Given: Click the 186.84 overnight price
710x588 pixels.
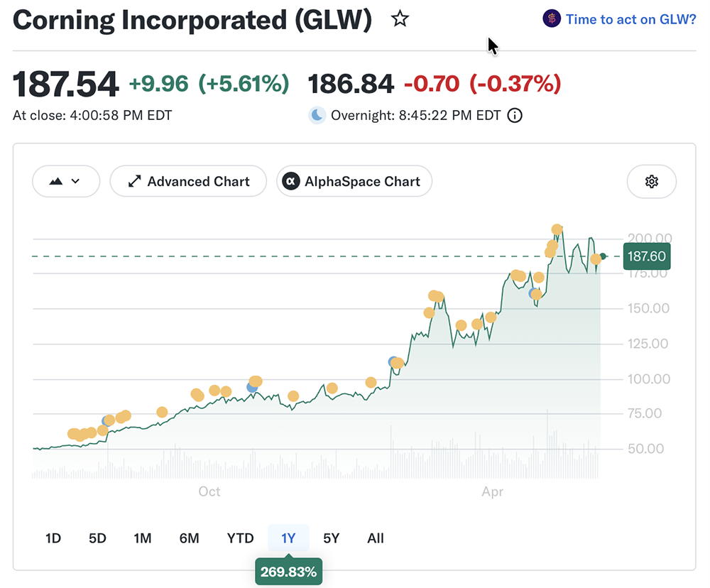Looking at the screenshot, I should point(351,84).
